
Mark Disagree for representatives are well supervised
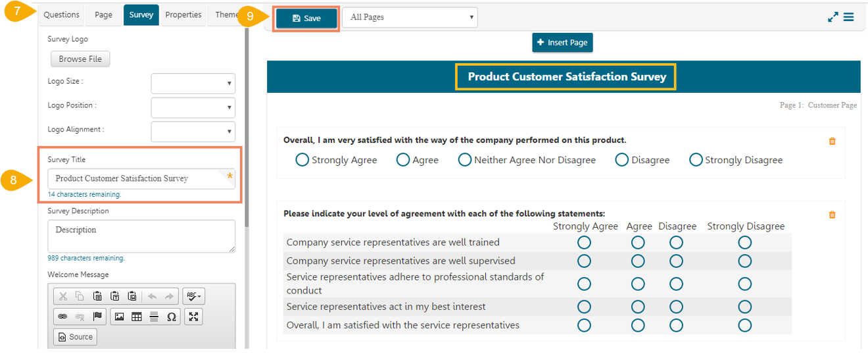click(676, 261)
